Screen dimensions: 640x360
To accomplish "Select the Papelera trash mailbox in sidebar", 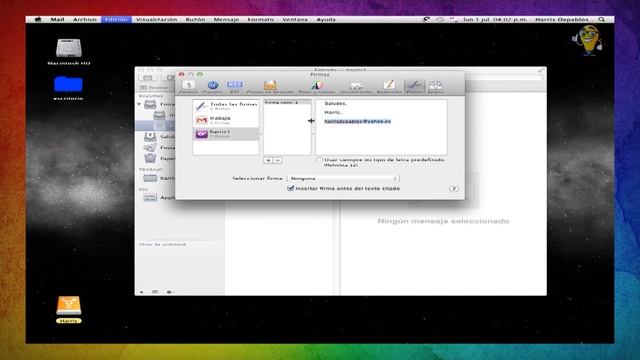I will [159, 158].
